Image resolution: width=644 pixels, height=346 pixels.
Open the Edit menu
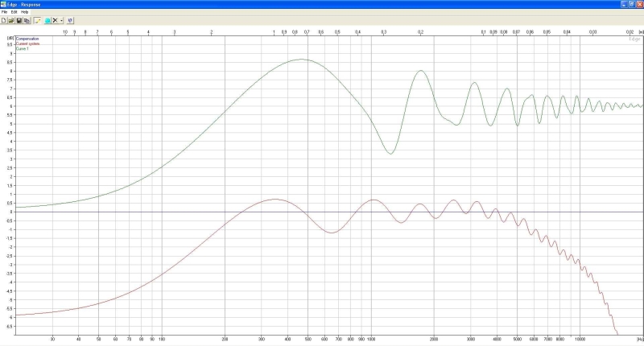click(x=14, y=12)
